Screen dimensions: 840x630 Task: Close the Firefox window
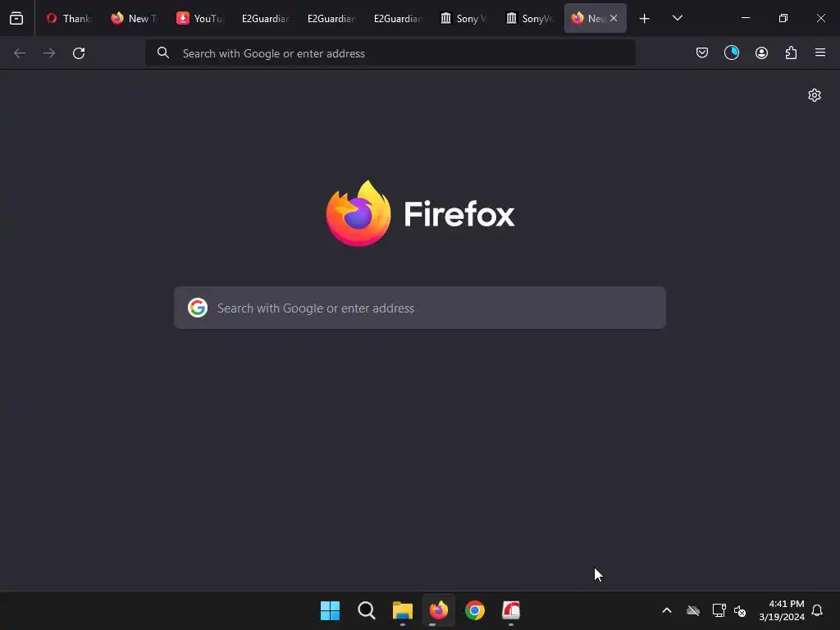(x=820, y=18)
